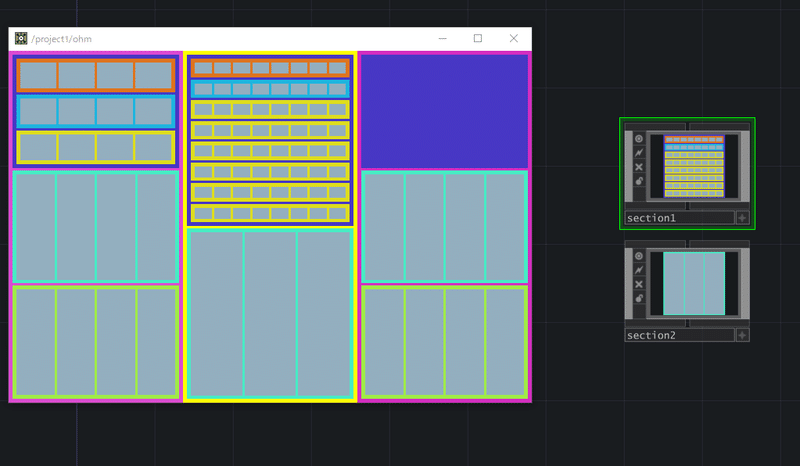Click the section2 node viewer thumbnail

pyautogui.click(x=694, y=283)
